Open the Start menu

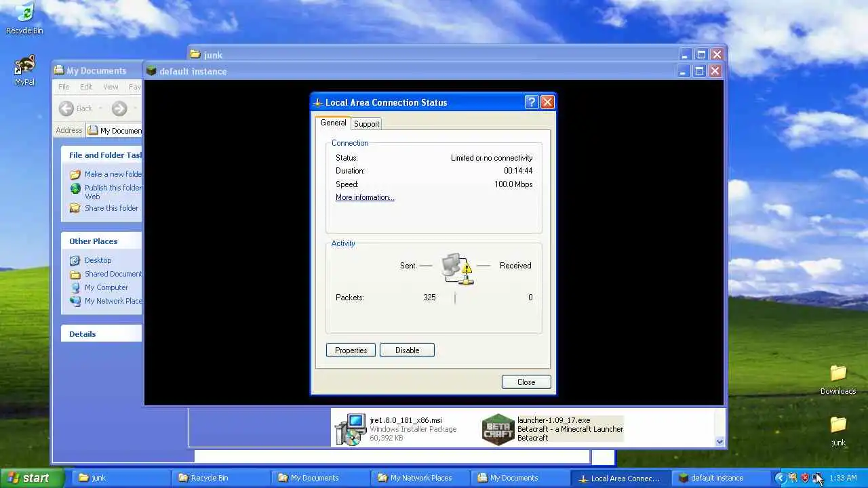[x=32, y=478]
